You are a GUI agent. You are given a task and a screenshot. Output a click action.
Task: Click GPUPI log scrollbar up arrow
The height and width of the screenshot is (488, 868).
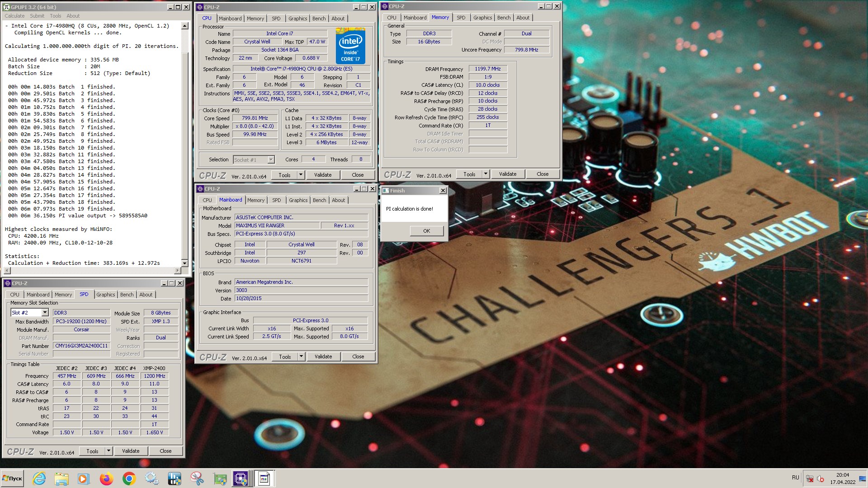184,26
